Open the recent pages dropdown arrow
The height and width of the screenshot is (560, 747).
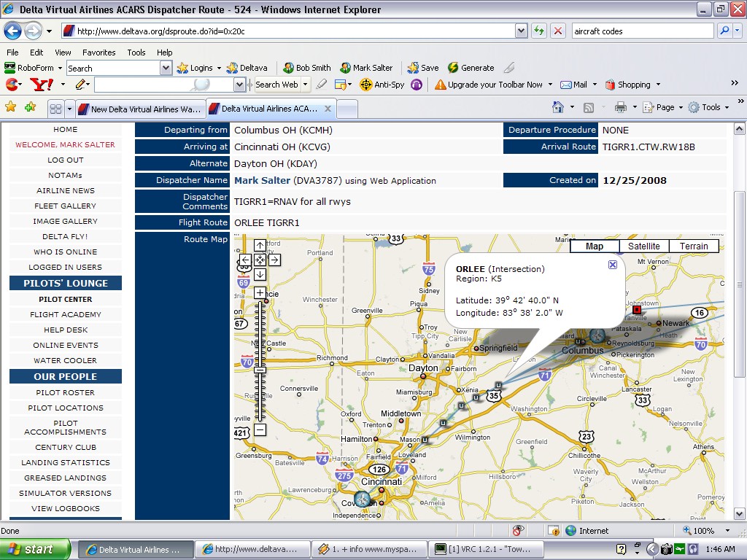[49, 31]
